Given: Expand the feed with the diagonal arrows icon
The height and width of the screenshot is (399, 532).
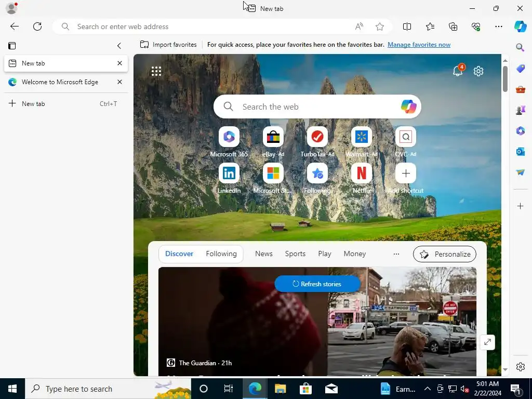Looking at the screenshot, I should point(487,342).
